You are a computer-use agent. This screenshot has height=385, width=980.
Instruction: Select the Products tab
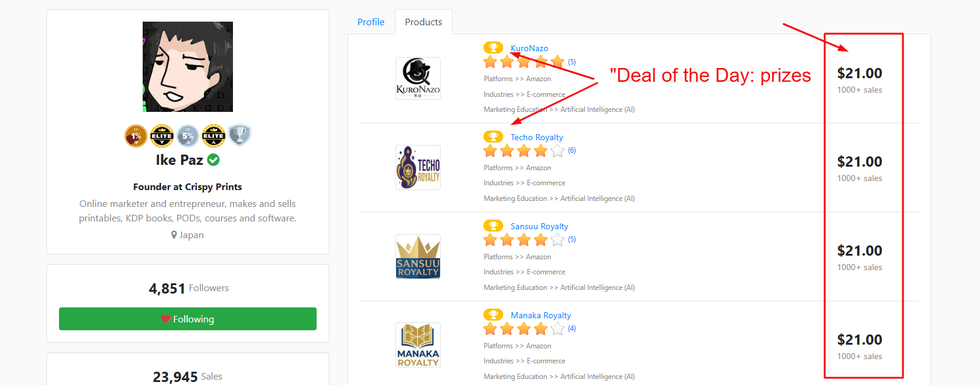(x=423, y=22)
